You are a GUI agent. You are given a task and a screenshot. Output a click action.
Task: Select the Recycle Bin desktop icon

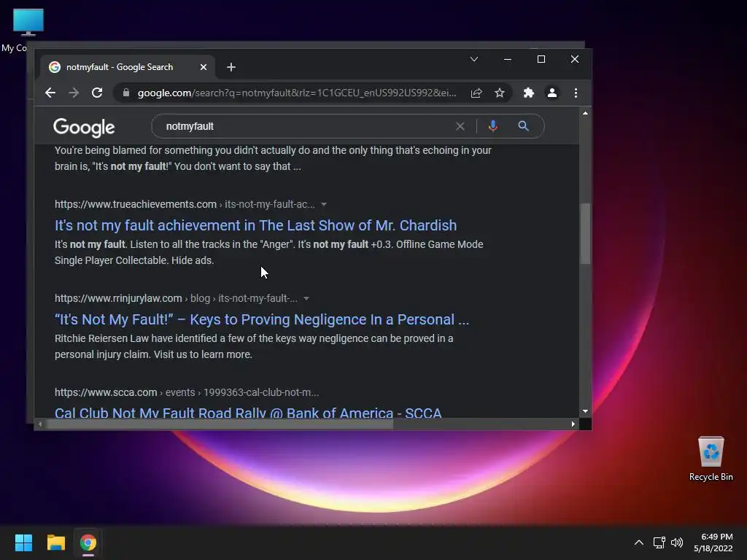(711, 458)
